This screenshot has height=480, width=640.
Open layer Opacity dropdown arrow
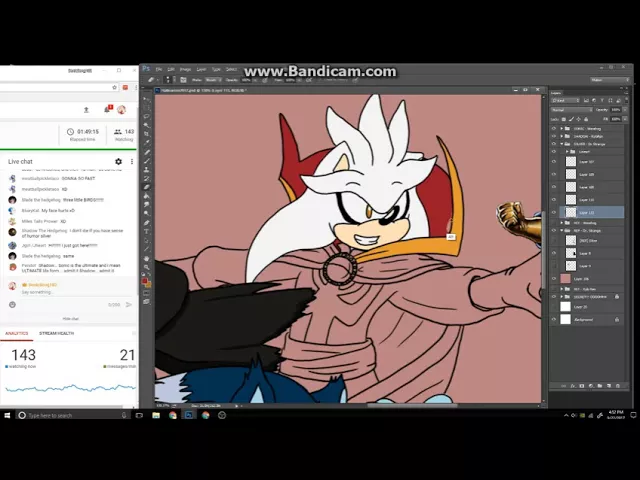pyautogui.click(x=624, y=110)
